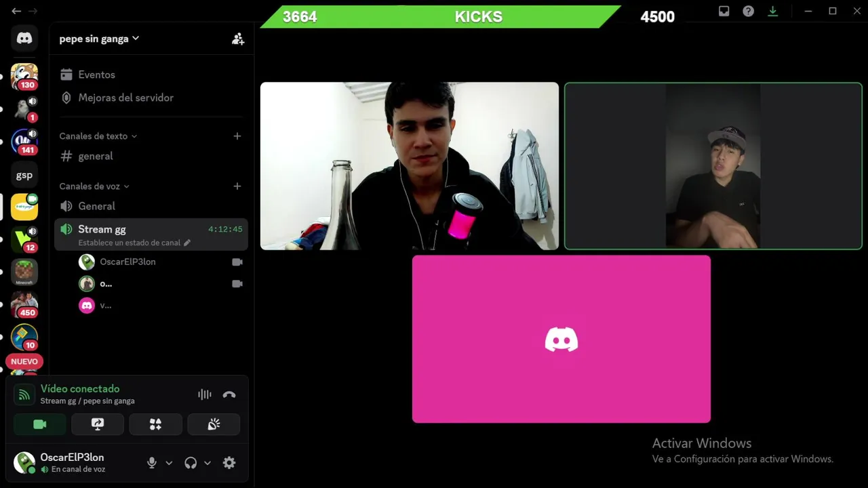The image size is (868, 488).
Task: Open the Minecraft server icon
Action: [24, 272]
